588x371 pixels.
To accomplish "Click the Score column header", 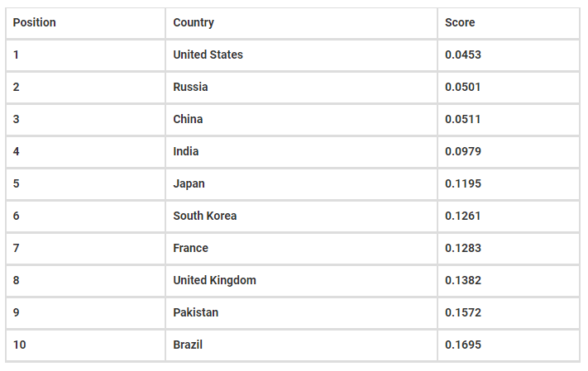I will point(460,22).
